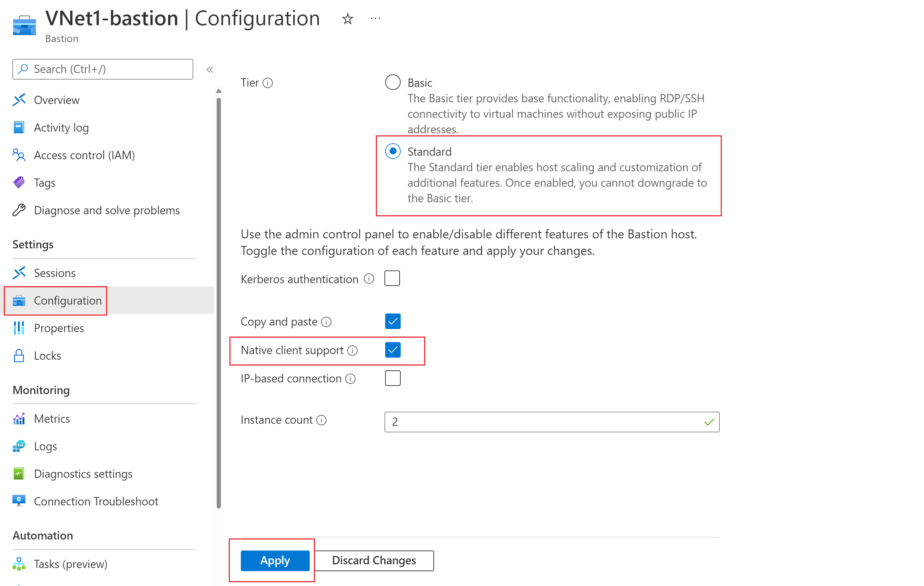Click the Tier info icon
Screen dimensions: 924x586
(267, 83)
